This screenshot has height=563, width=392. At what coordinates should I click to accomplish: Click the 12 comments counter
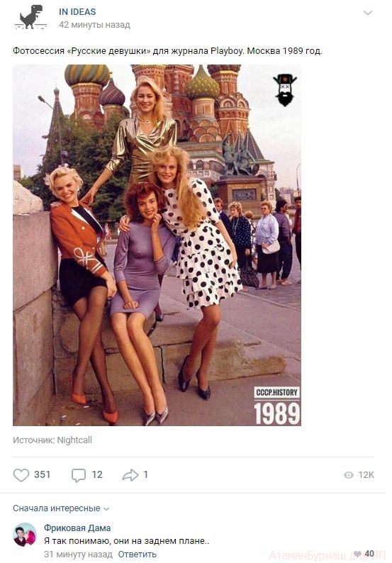pyautogui.click(x=97, y=474)
